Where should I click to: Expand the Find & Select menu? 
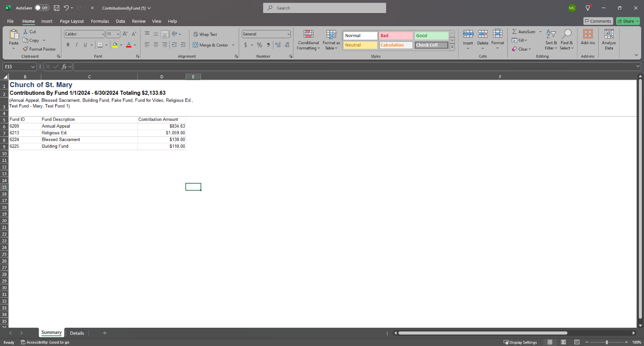pyautogui.click(x=567, y=40)
